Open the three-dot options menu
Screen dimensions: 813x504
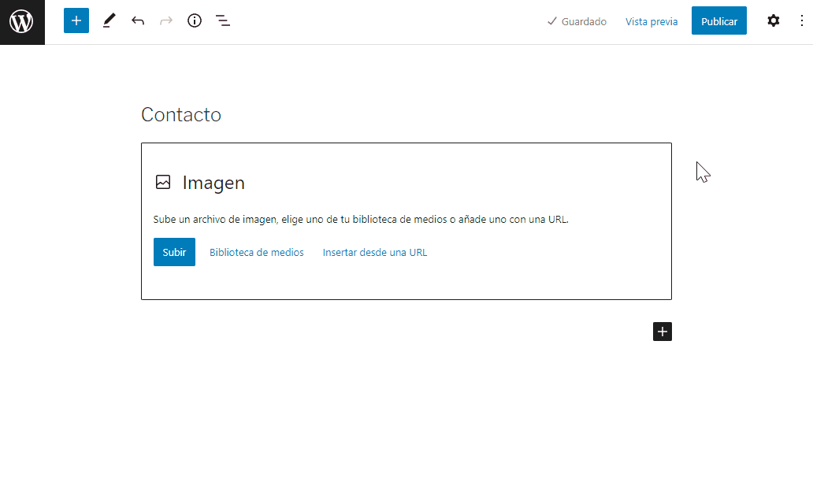tap(802, 20)
